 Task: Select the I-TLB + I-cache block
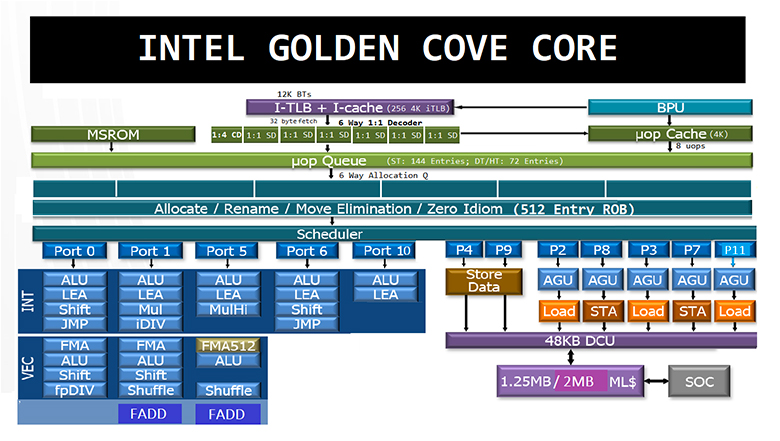coord(350,107)
